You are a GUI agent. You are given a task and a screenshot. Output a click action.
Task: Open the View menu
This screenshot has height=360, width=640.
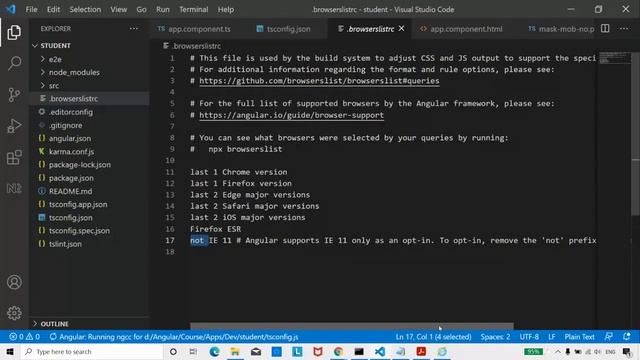pos(118,9)
